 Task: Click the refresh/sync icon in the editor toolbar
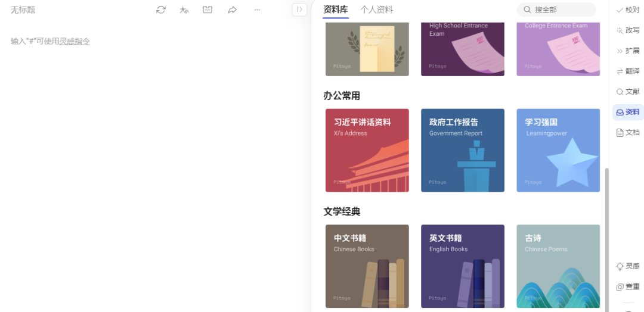point(161,10)
